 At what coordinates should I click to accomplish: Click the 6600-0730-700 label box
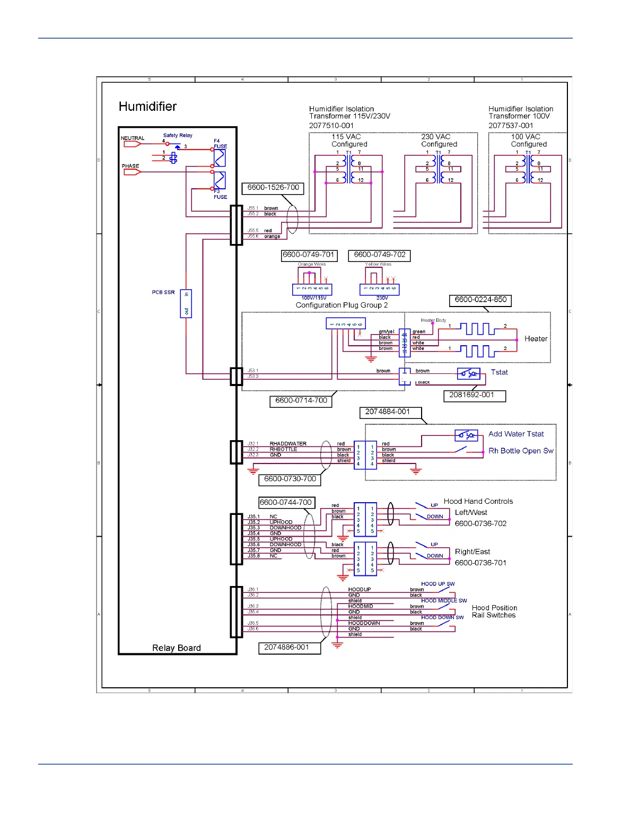click(x=290, y=480)
